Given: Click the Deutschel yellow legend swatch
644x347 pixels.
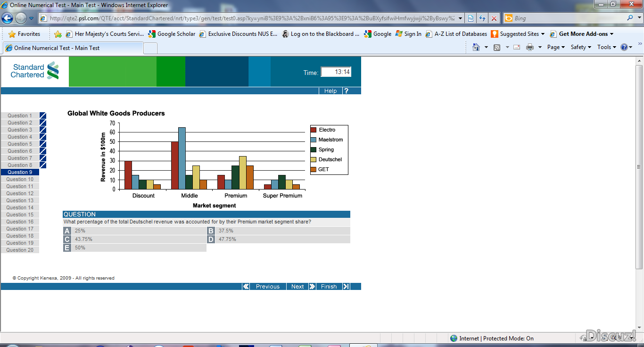Looking at the screenshot, I should pyautogui.click(x=313, y=159).
